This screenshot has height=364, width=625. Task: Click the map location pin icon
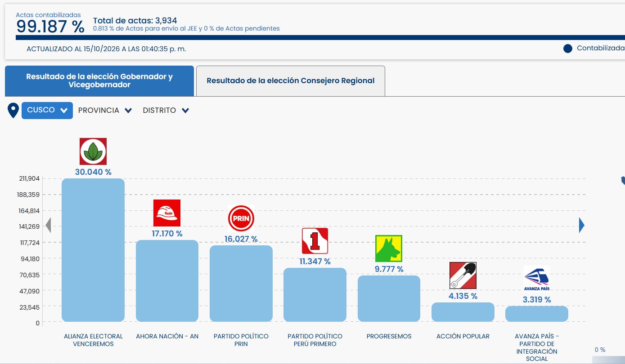click(x=13, y=111)
